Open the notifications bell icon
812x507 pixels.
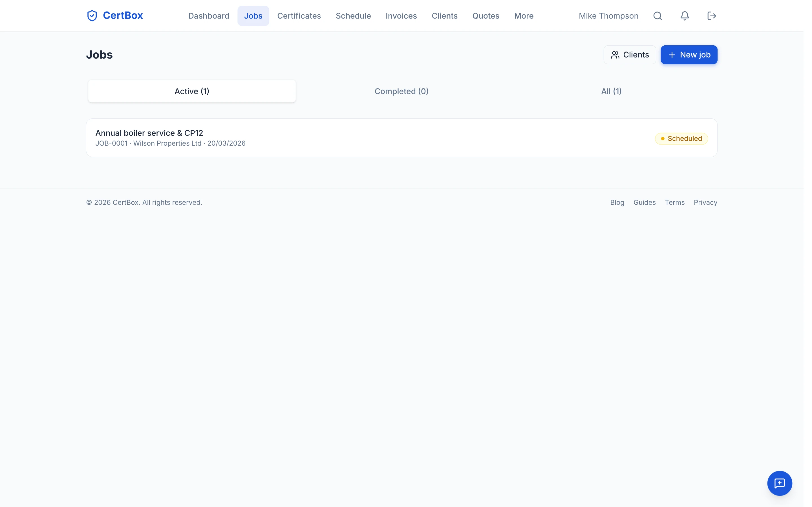[685, 16]
